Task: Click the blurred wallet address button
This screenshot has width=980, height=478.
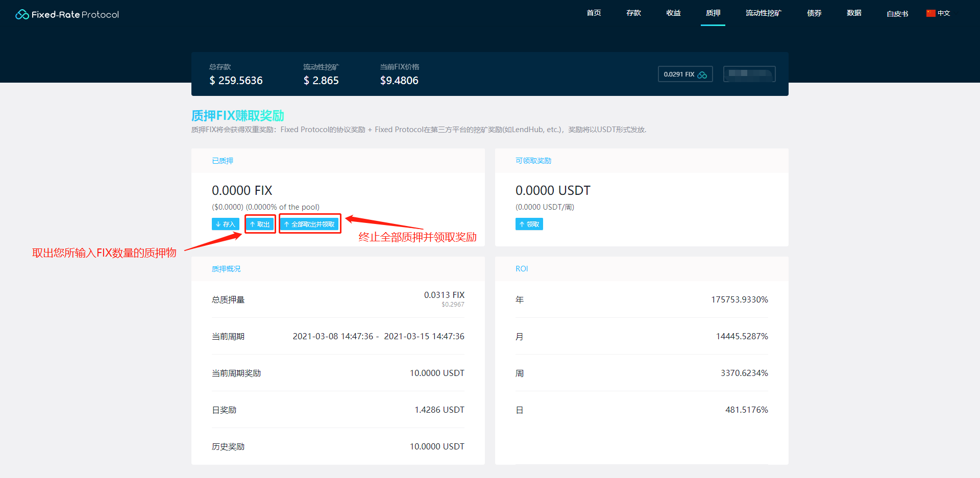Action: tap(749, 74)
